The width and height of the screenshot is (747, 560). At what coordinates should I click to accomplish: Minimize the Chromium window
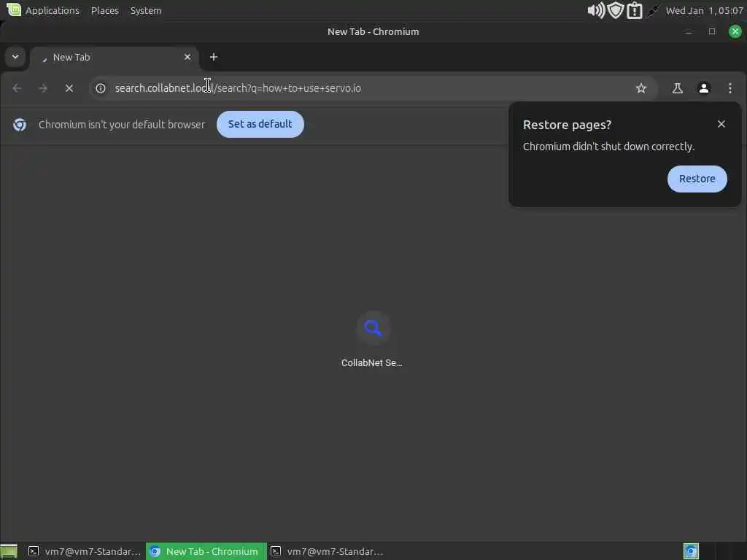[689, 32]
